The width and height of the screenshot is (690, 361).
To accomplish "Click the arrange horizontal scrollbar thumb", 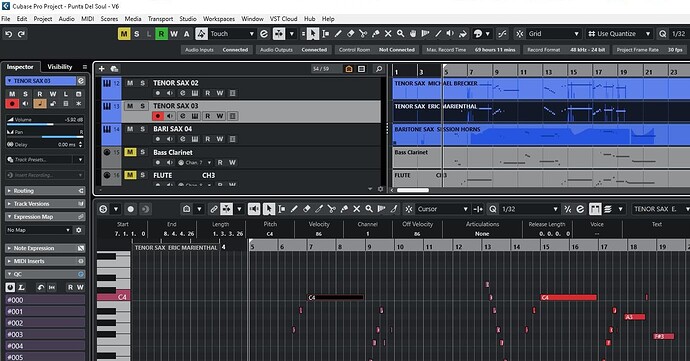I will click(x=413, y=190).
